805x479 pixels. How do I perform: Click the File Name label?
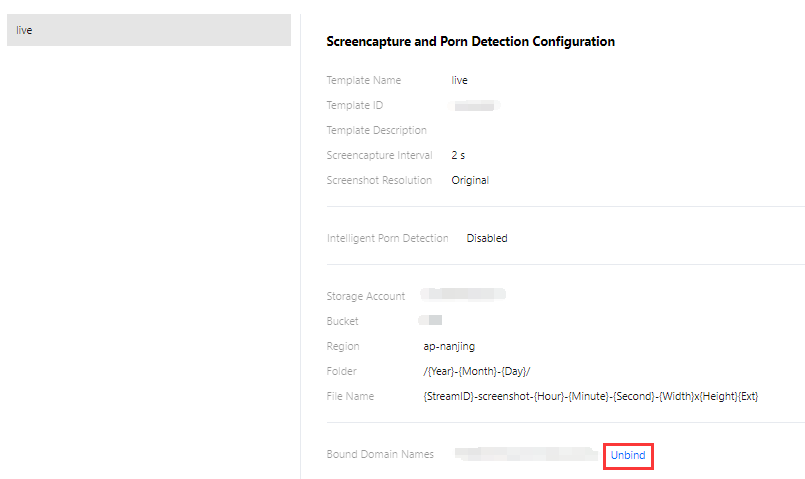(x=350, y=396)
